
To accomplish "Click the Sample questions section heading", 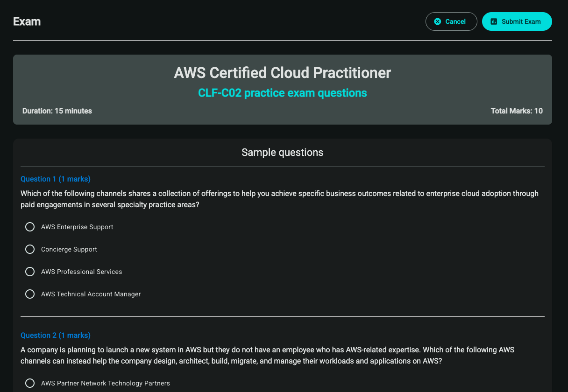I will 282,153.
